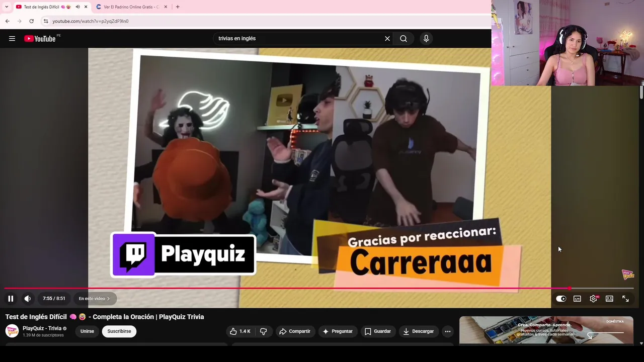Go forward in browser
This screenshot has height=362, width=644.
pos(19,21)
